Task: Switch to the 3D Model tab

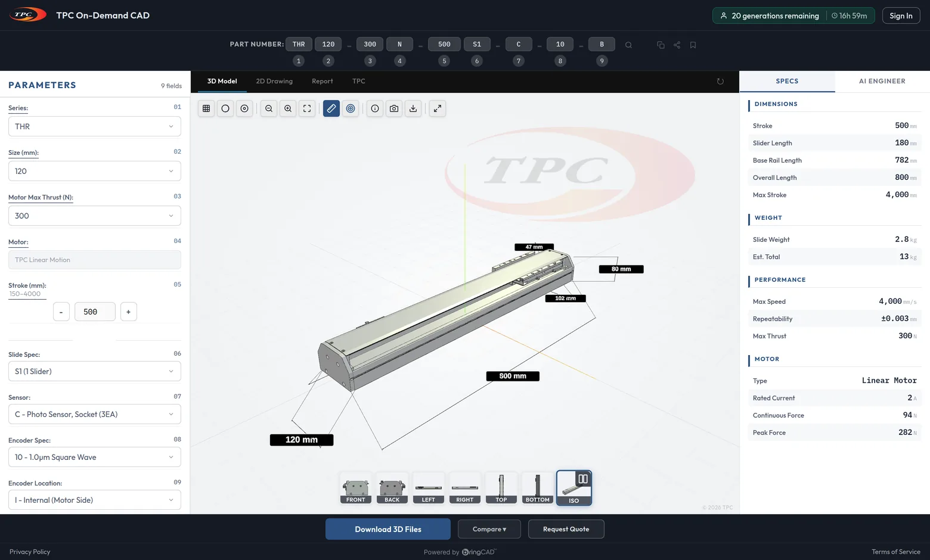Action: pyautogui.click(x=222, y=82)
